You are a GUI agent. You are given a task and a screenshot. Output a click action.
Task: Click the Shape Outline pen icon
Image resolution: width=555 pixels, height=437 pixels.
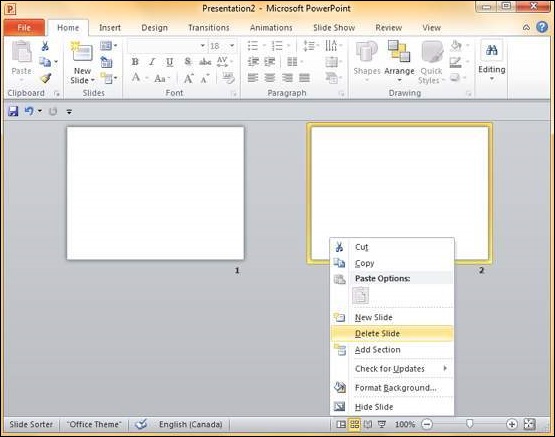pyautogui.click(x=456, y=62)
